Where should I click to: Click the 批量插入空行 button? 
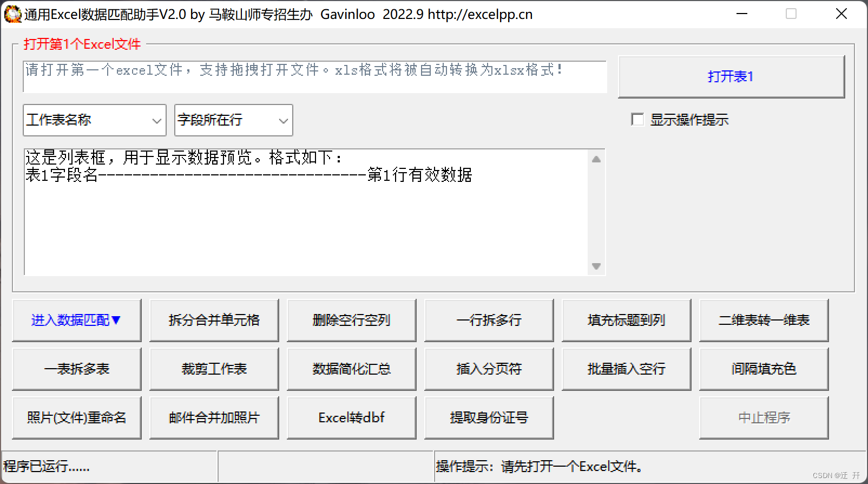point(626,369)
